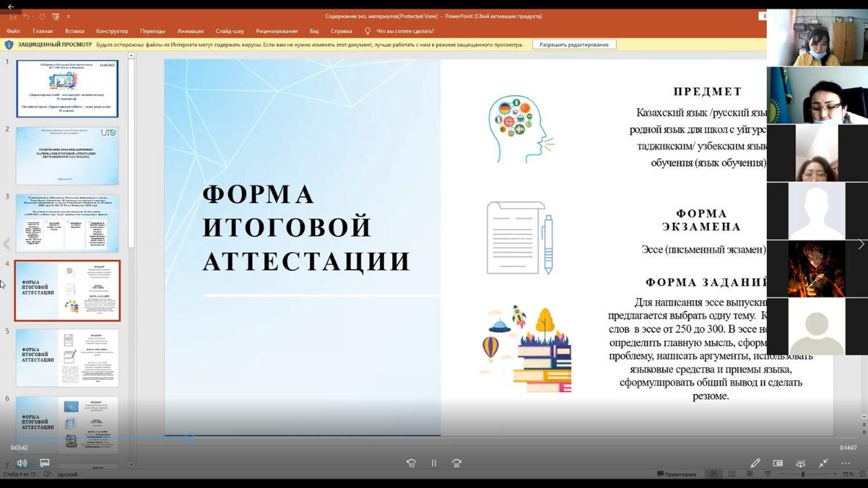Click the Что вы хотите сделать search field
Image resolution: width=868 pixels, height=488 pixels.
(405, 31)
